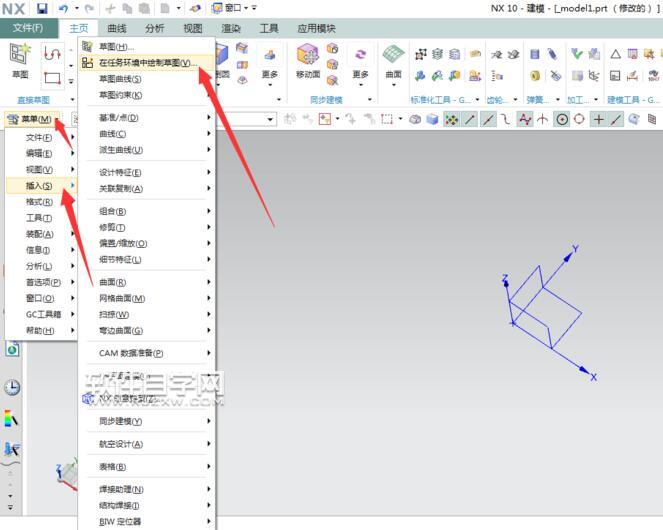Screen dimensions: 663x530
Task: Expand the 同步建模 group dropdown arrow
Action: click(370, 100)
